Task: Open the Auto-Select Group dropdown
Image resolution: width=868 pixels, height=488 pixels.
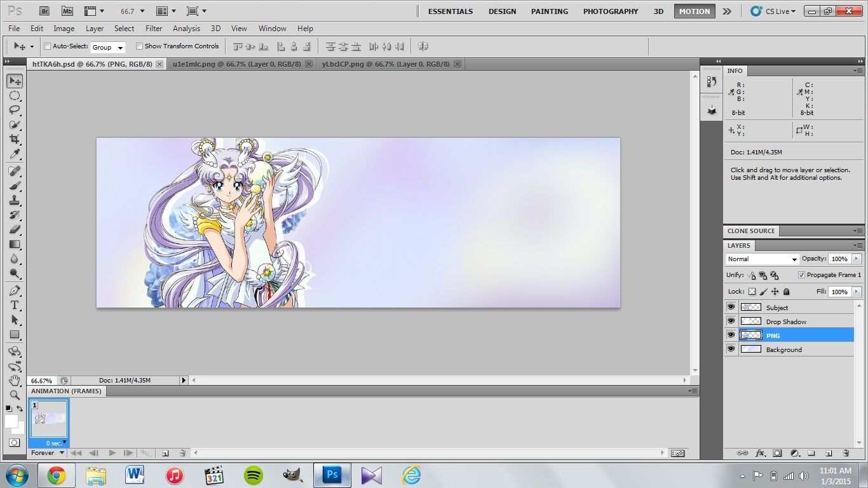Action: click(x=107, y=47)
